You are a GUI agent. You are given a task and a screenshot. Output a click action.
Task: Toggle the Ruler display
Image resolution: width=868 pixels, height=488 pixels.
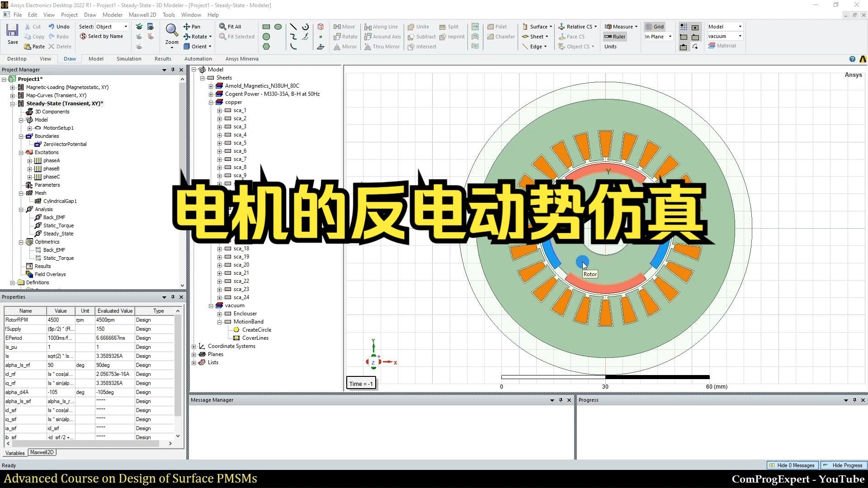(614, 36)
